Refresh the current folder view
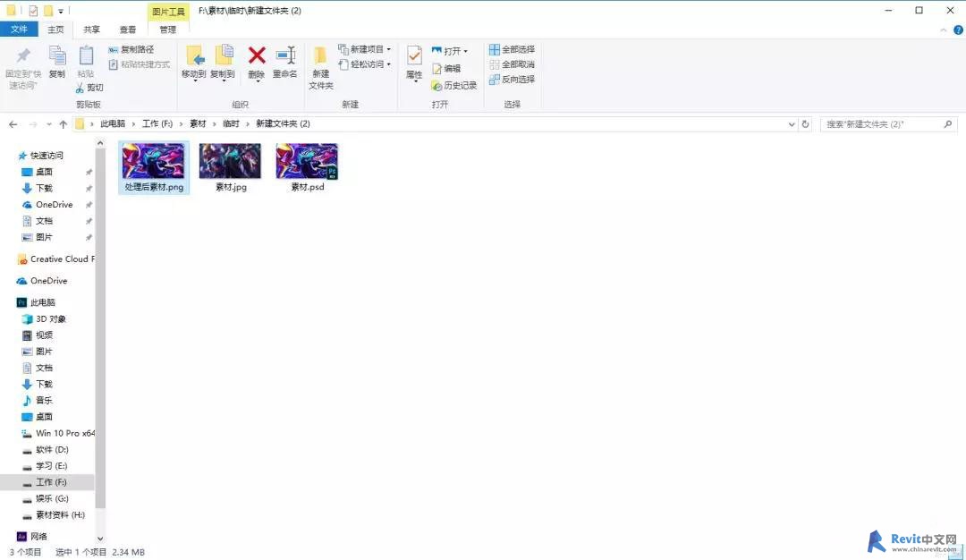Image resolution: width=966 pixels, height=560 pixels. (x=805, y=123)
